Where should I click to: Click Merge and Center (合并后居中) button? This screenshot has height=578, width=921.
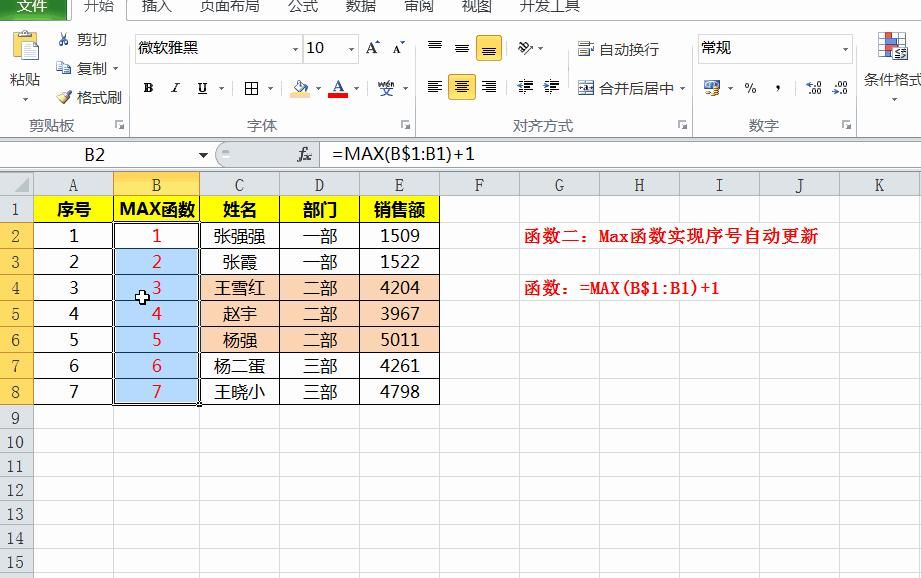(x=626, y=88)
